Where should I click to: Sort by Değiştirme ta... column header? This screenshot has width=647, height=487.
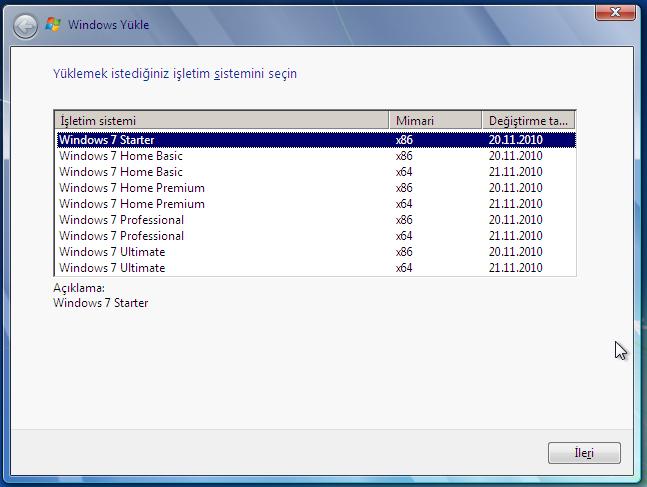[528, 121]
